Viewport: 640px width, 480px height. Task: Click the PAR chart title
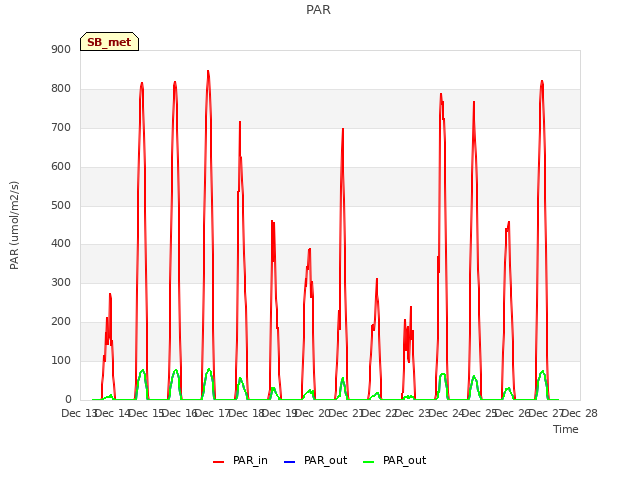318,10
